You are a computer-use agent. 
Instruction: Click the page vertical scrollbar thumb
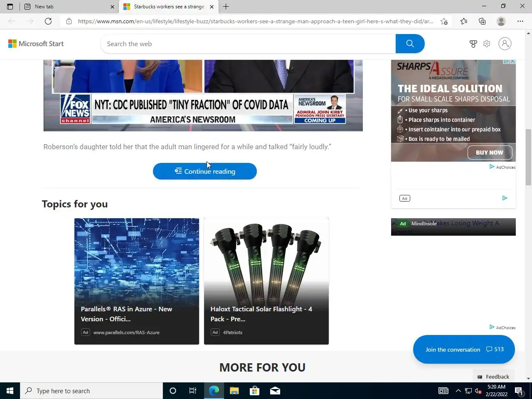pyautogui.click(x=528, y=157)
